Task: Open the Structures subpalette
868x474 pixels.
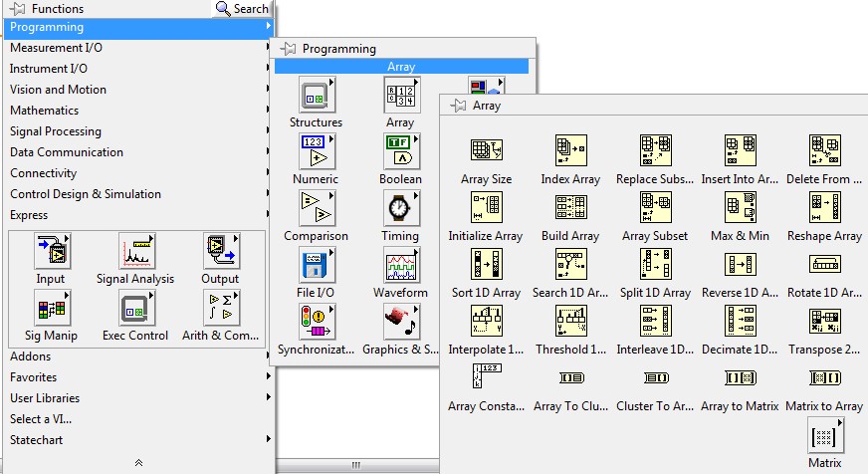Action: tap(317, 96)
